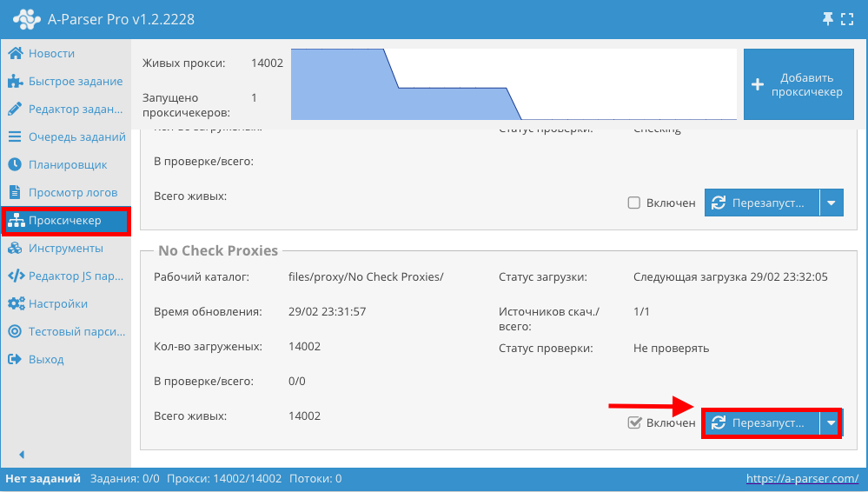This screenshot has height=492, width=868.
Task: Restart the No Check Proxies checker
Action: (762, 422)
